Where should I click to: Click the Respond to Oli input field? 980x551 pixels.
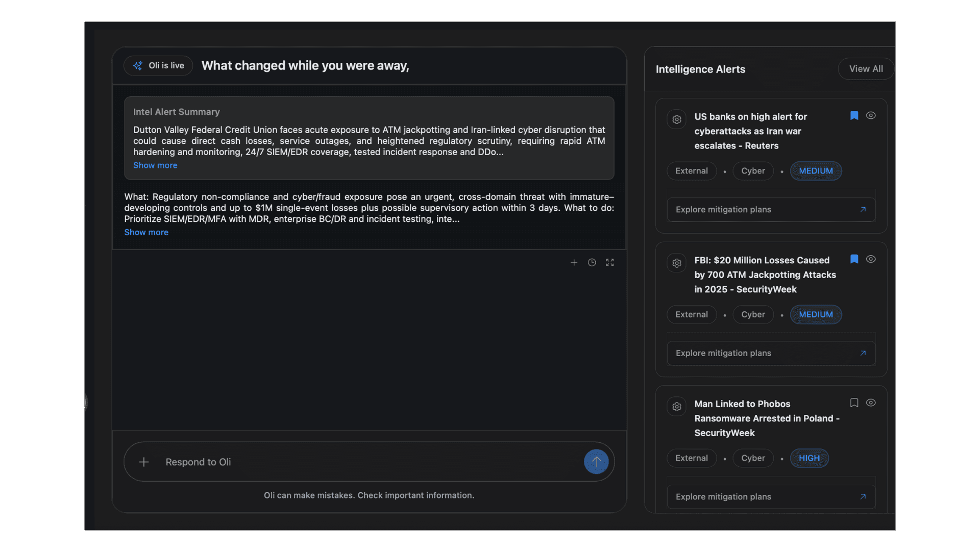click(367, 462)
